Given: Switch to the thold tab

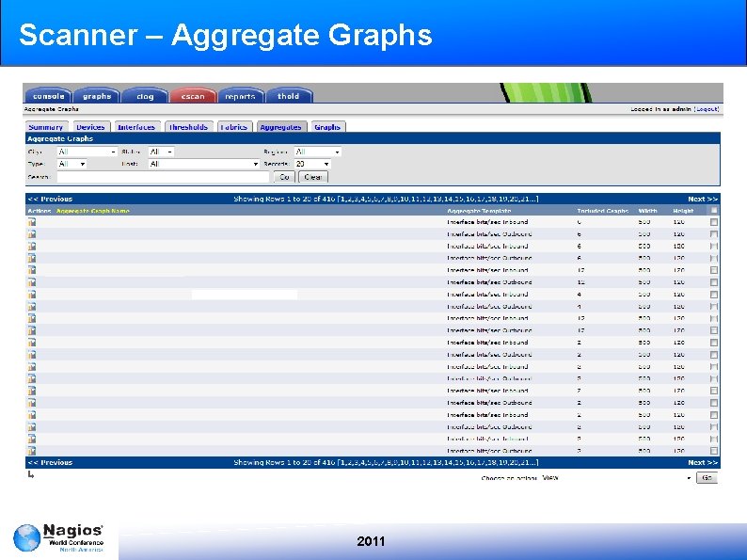Looking at the screenshot, I should 289,96.
